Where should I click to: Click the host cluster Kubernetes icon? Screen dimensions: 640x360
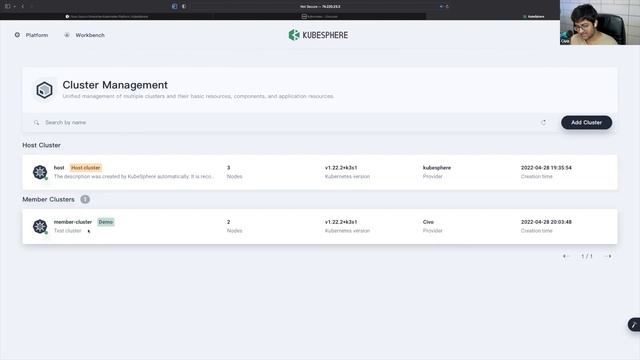pyautogui.click(x=40, y=172)
